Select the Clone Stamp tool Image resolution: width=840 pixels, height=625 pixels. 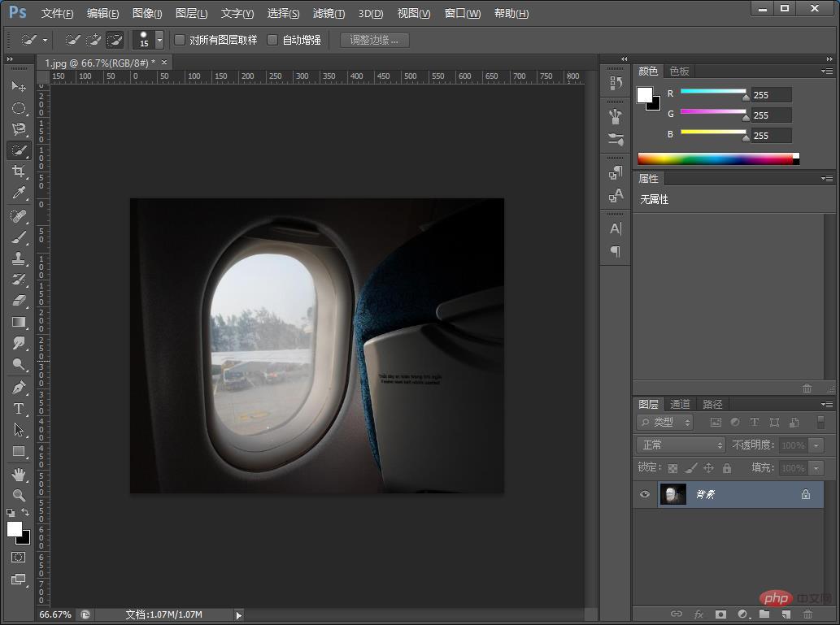point(19,258)
